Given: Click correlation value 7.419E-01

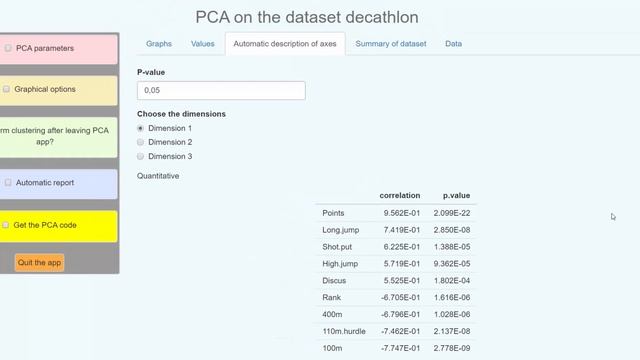Looking at the screenshot, I should coord(402,230).
